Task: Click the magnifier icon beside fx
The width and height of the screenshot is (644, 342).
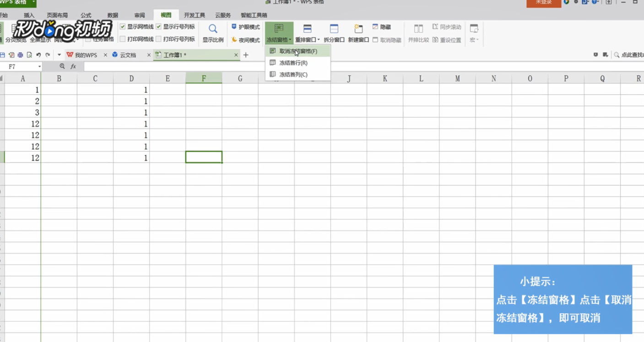Action: click(62, 66)
